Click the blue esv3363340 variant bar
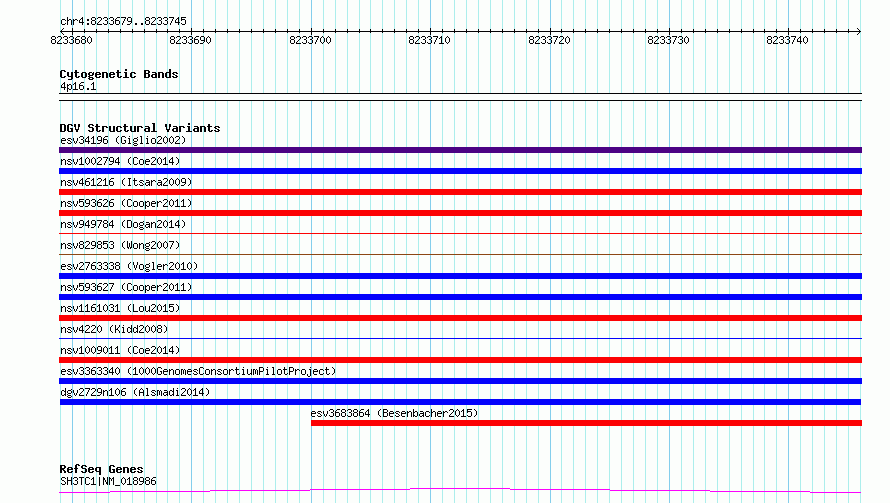Image resolution: width=890 pixels, height=503 pixels. (x=460, y=381)
